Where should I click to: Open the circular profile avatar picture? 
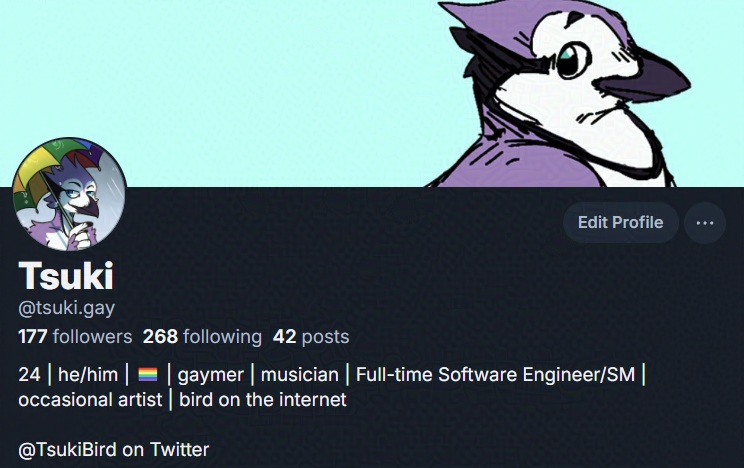pyautogui.click(x=69, y=194)
